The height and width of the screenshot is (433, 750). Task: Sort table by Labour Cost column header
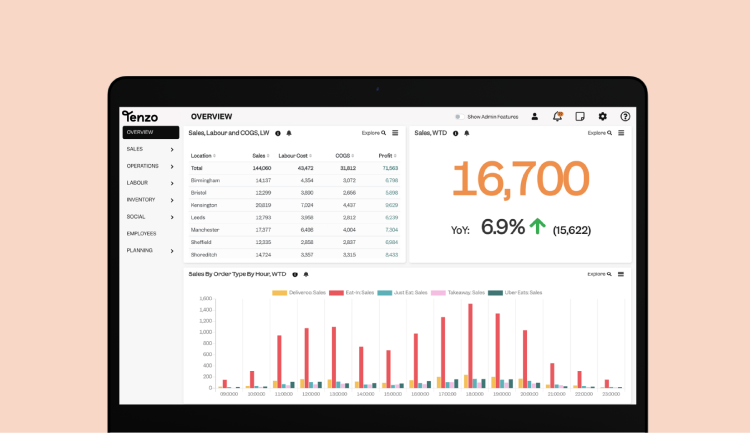pos(292,156)
